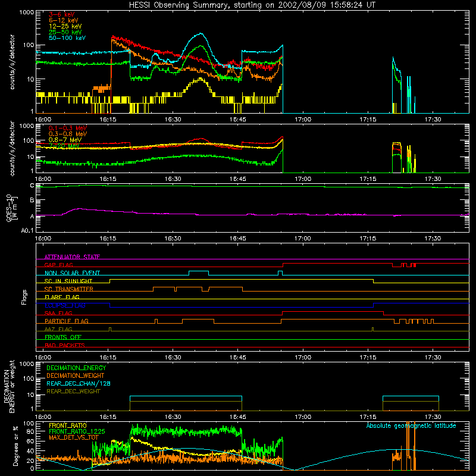This screenshot has height=476, width=476.
Task: Select the SC_IN_SUNLIGHT flag label
Action: (x=68, y=281)
